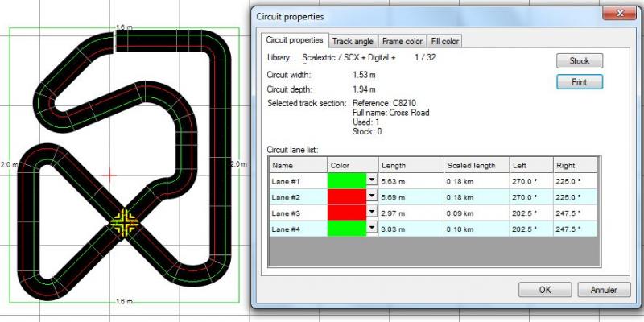This screenshot has height=322, width=644.
Task: Switch to the Track angle tab
Action: [353, 40]
